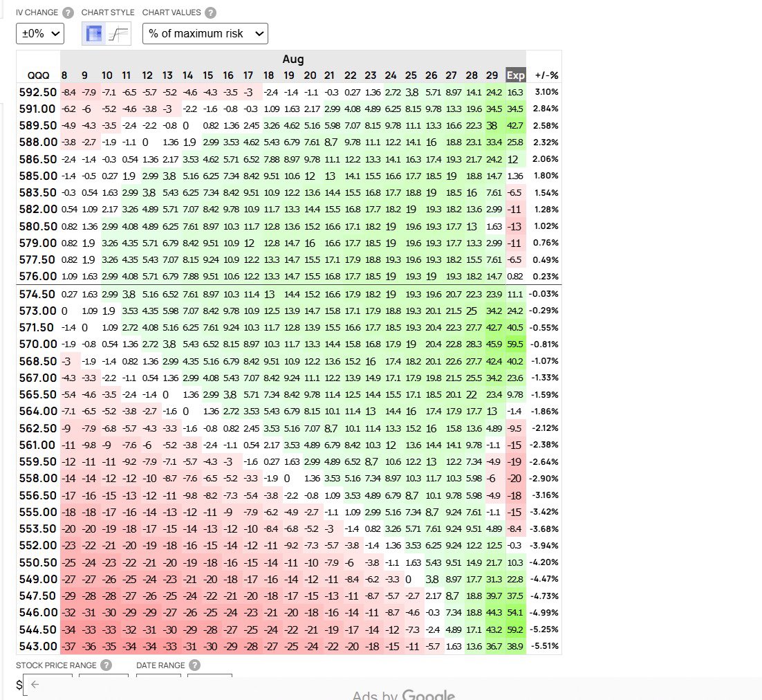
Task: Open Chart Values help question mark
Action: [210, 12]
